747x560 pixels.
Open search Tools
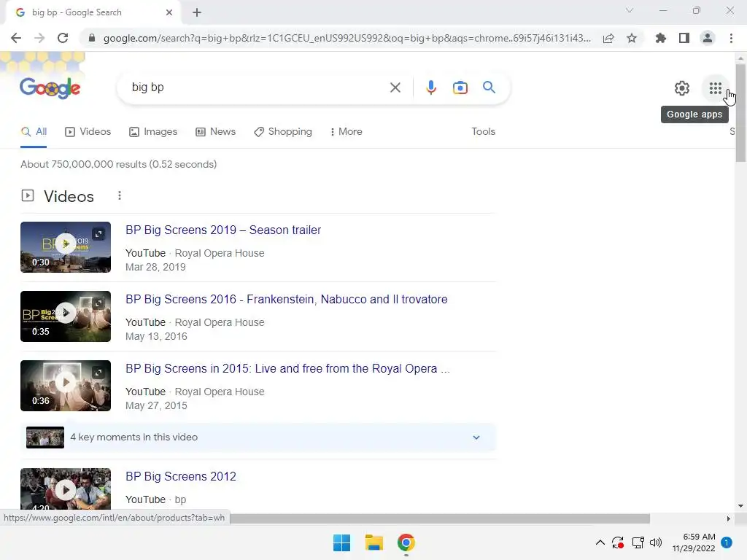pos(483,132)
